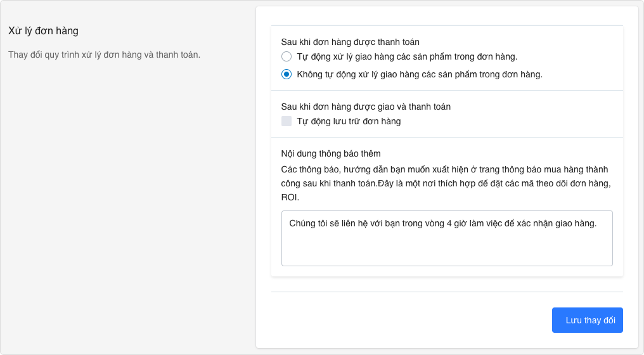Click the word 'ROI' in the helper text
This screenshot has height=355, width=644.
coord(290,197)
